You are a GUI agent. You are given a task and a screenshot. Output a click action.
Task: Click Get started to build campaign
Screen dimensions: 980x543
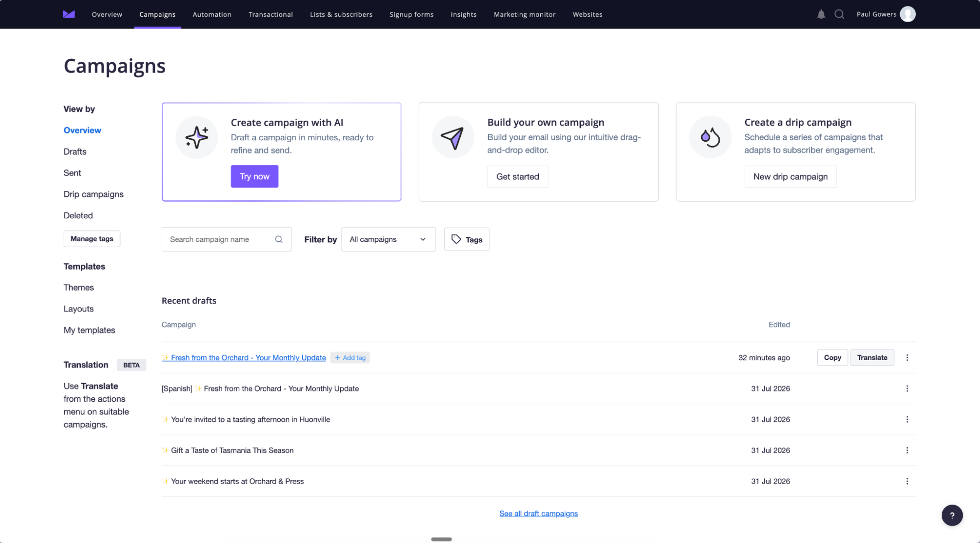518,177
